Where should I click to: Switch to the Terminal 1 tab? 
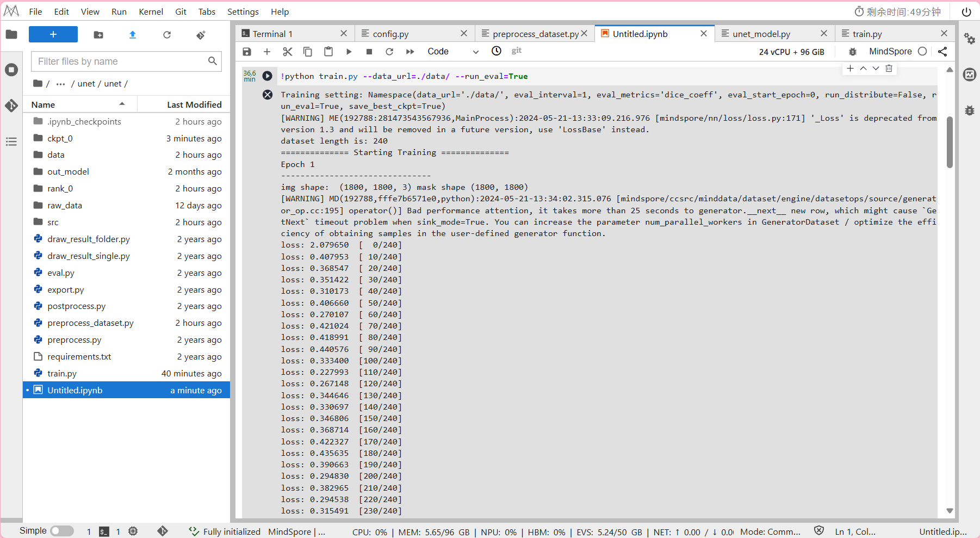[x=295, y=34]
